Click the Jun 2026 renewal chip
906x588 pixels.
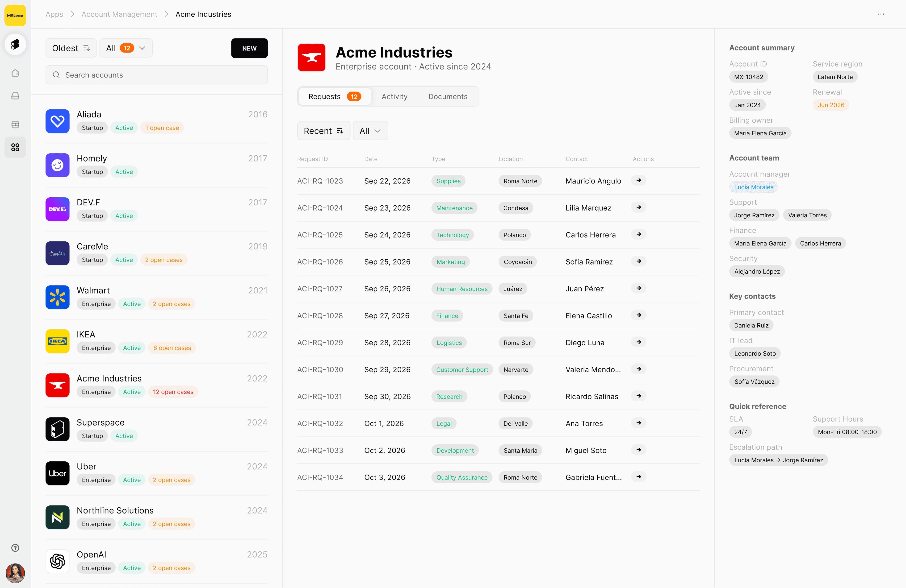[x=831, y=105]
